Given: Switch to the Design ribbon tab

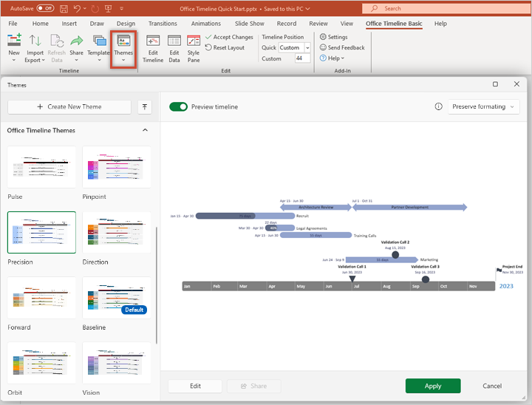Looking at the screenshot, I should pyautogui.click(x=126, y=24).
